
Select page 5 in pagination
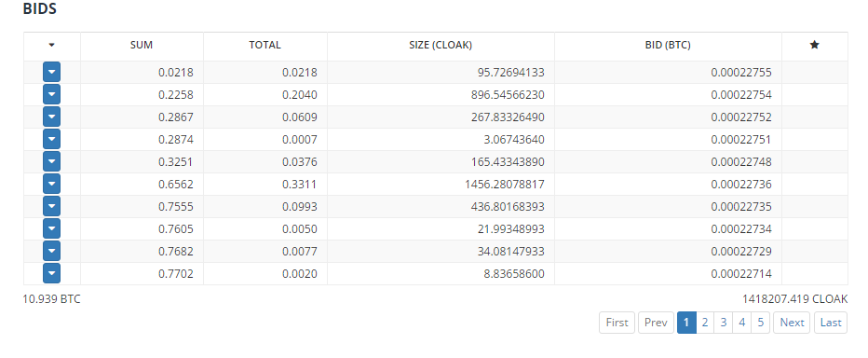tap(761, 323)
